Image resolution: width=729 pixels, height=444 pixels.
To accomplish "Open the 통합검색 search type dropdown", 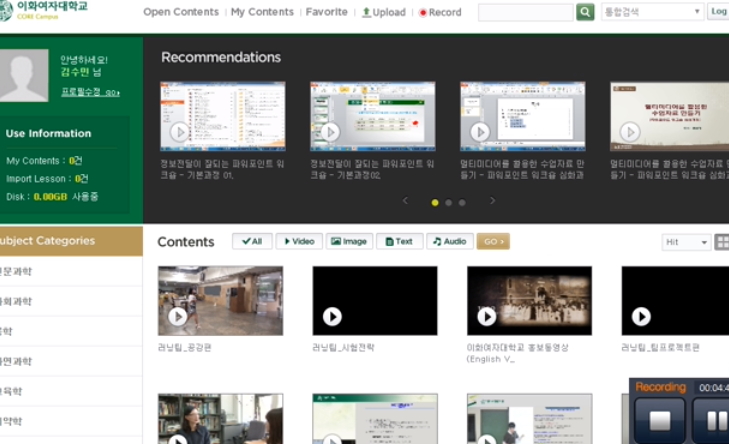I will (652, 12).
